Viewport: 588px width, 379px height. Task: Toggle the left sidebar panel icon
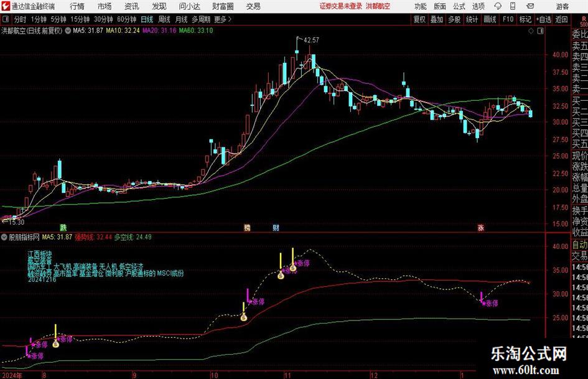(6, 19)
